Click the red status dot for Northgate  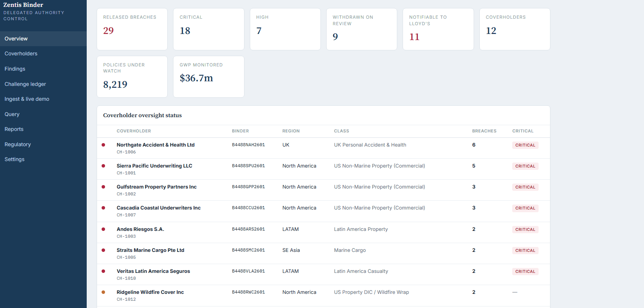coord(103,145)
